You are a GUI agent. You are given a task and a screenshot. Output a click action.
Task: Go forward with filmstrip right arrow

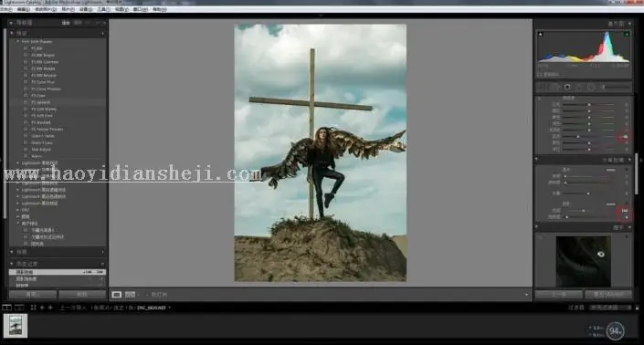(50, 308)
